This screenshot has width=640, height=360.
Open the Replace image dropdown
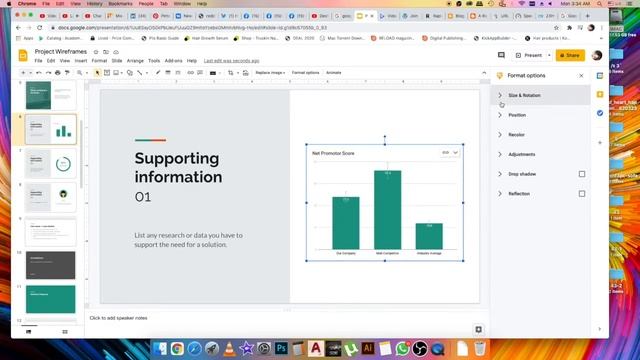click(270, 73)
